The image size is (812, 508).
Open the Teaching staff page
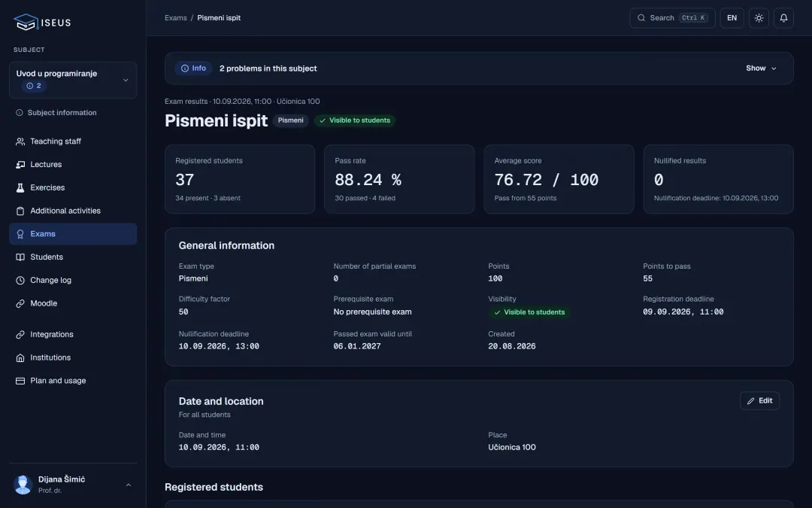[73, 141]
